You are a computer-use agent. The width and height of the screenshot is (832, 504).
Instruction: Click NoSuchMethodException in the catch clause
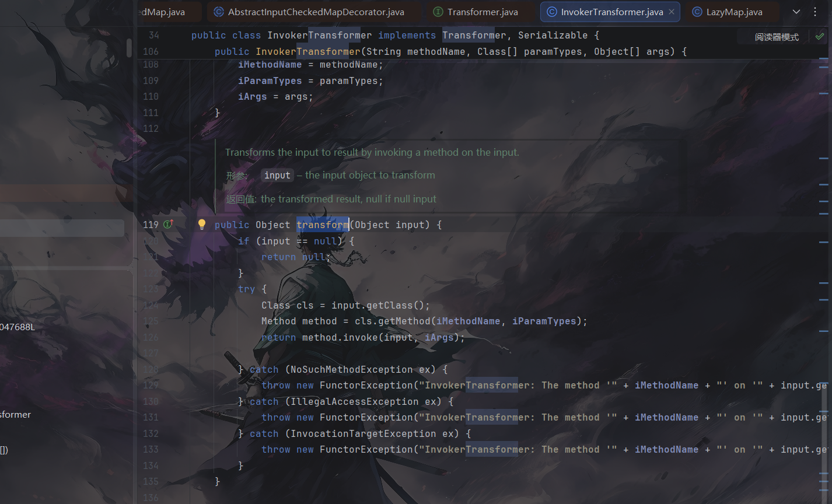[x=351, y=369]
